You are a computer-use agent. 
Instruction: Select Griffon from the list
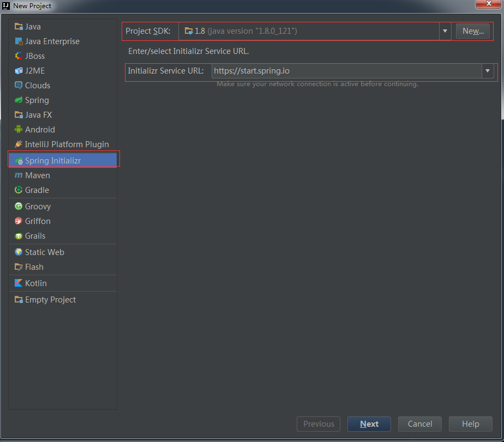(63, 221)
